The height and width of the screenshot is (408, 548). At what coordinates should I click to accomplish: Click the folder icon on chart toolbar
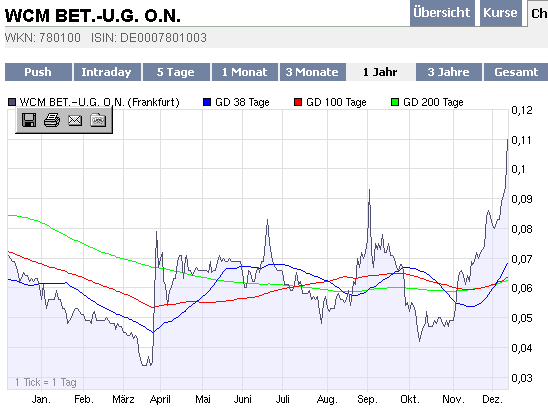point(98,120)
